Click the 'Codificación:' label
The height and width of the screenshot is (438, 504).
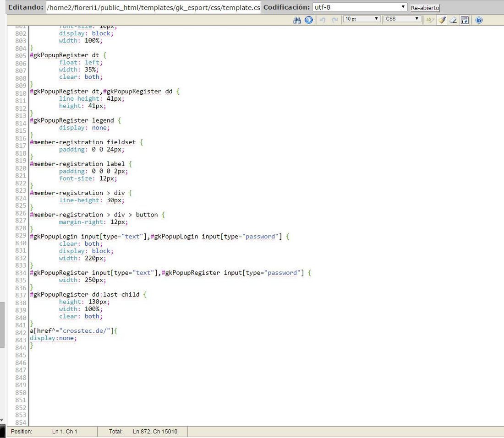(x=287, y=7)
